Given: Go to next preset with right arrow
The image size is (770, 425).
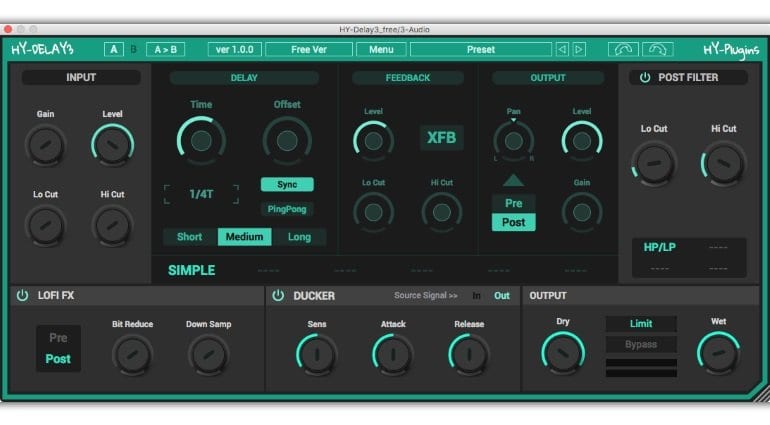Looking at the screenshot, I should point(577,49).
